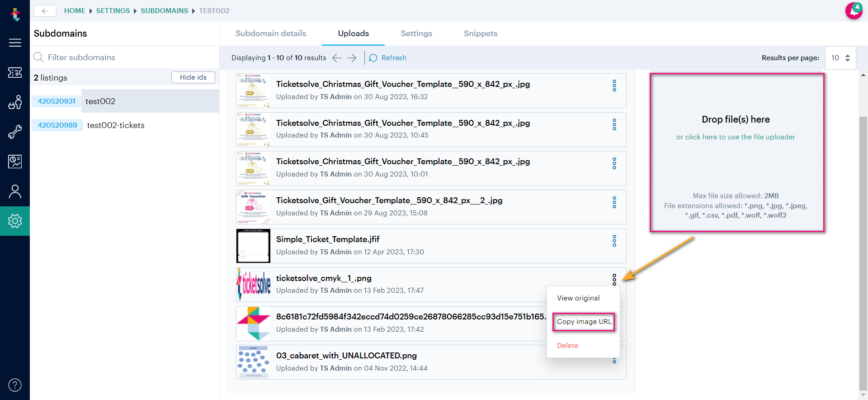Screen dimensions: 868x400
Task: Focus the Filter subdomains field
Action: 125,57
